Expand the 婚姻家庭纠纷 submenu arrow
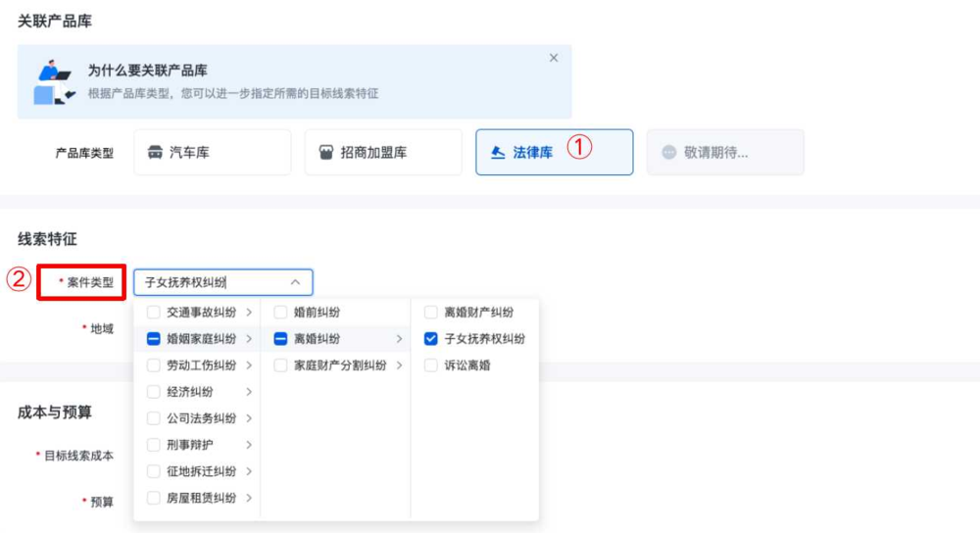 pyautogui.click(x=249, y=339)
